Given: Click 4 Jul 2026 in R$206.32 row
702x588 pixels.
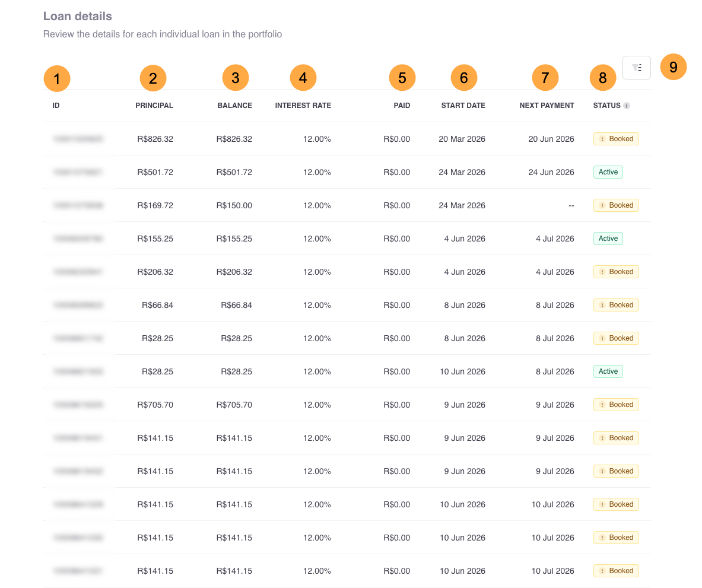Looking at the screenshot, I should 555,272.
